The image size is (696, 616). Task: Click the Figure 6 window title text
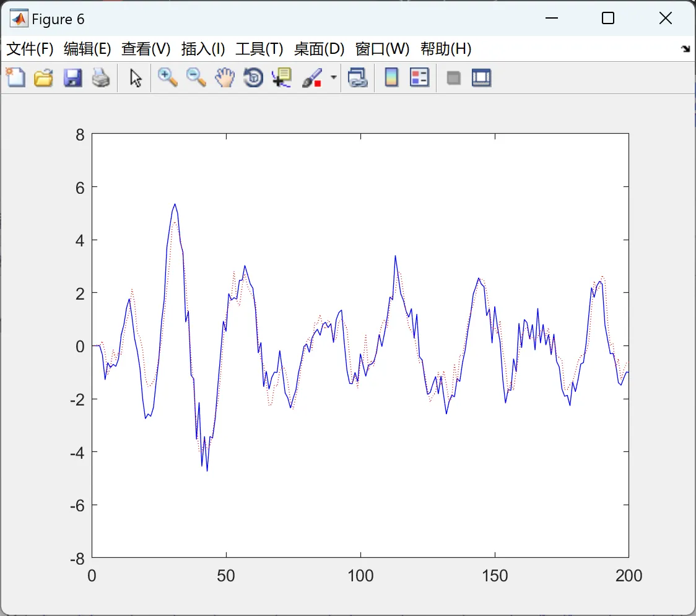tap(58, 19)
